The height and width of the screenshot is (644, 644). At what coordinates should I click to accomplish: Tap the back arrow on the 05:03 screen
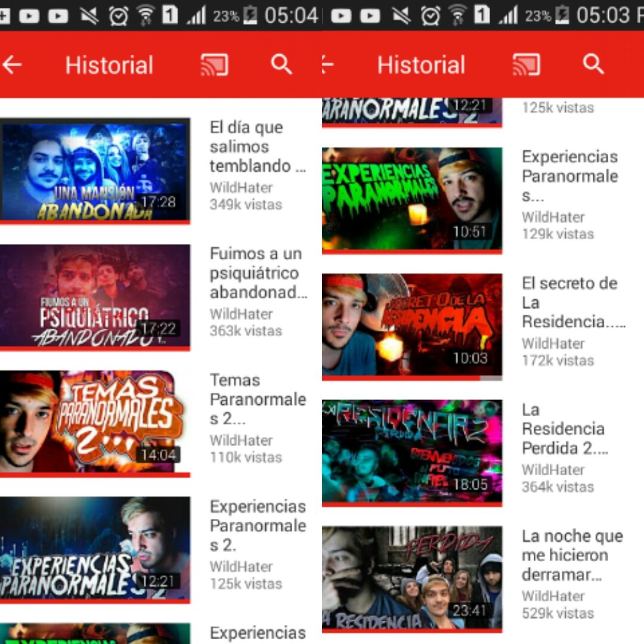click(328, 65)
